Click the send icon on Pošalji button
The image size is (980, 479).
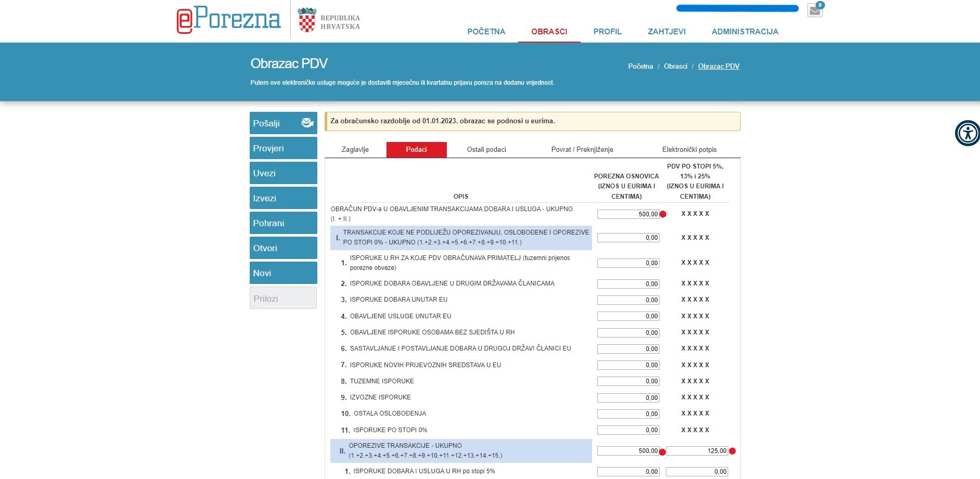307,123
